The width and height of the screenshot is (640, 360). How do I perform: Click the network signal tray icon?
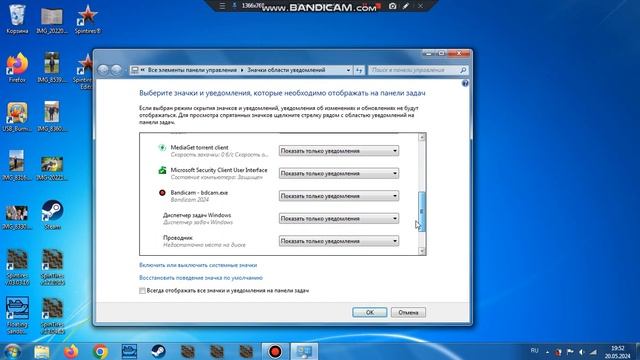click(x=593, y=352)
